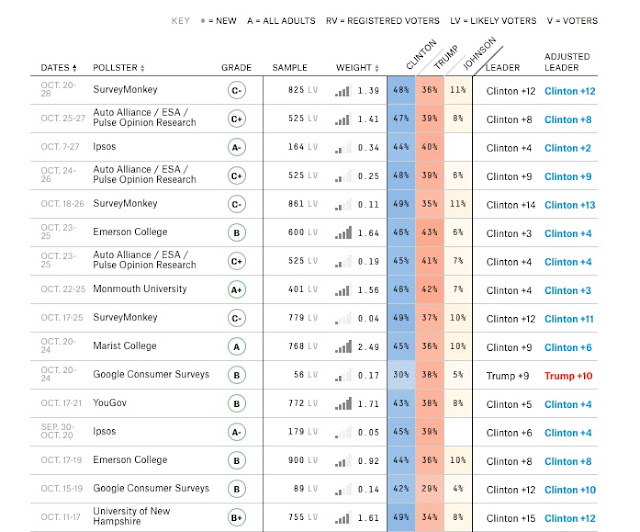Click the B grade badge for YouGov
The image size is (640, 532).
[x=237, y=404]
